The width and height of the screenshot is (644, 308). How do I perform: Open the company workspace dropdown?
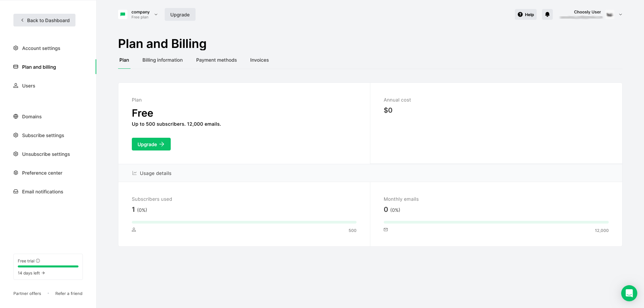(x=156, y=14)
